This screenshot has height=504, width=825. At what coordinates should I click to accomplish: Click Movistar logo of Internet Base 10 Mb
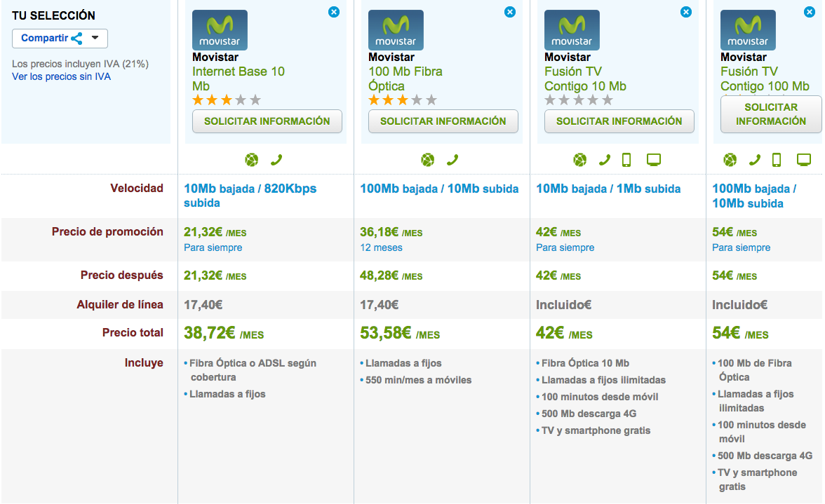pos(220,30)
